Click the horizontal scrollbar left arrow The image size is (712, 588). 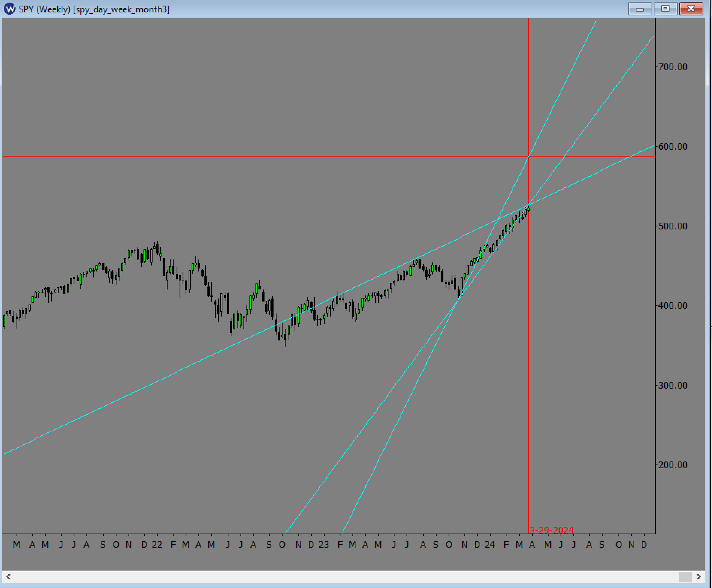click(x=8, y=576)
